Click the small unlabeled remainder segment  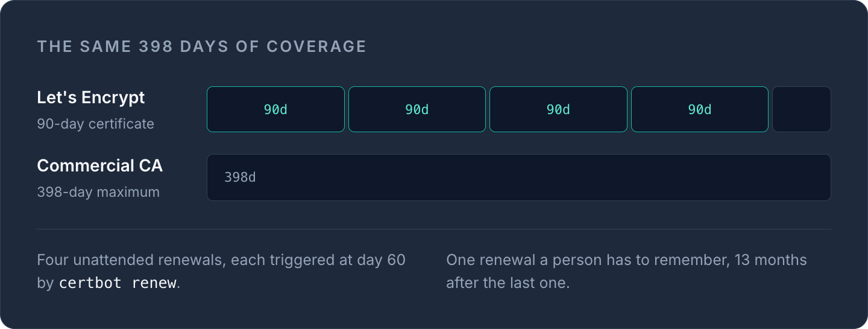[802, 109]
